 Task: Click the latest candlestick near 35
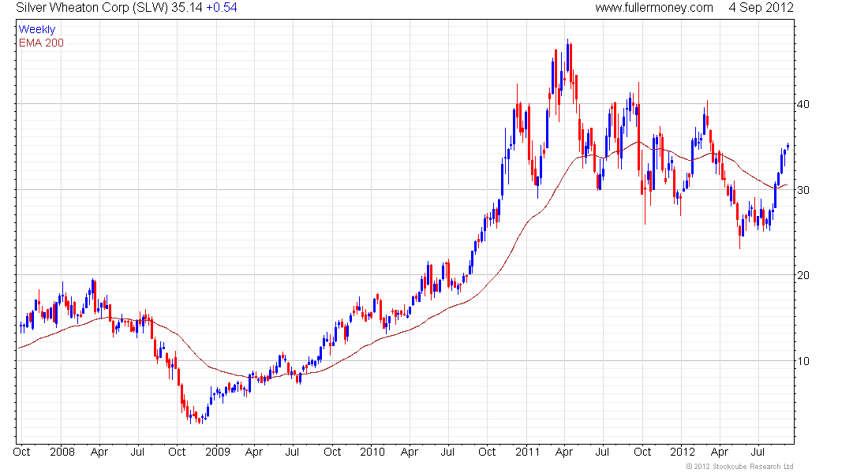(x=788, y=146)
